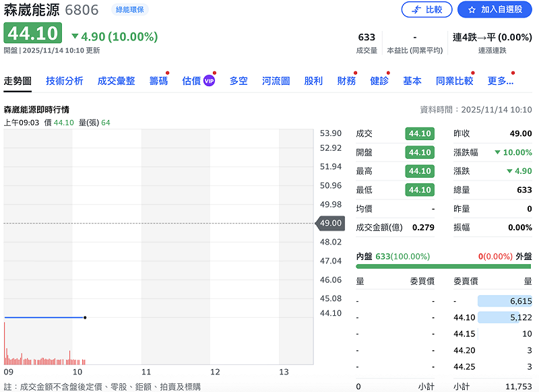
Task: Click the star icon to 加入自選股
Action: pos(471,10)
